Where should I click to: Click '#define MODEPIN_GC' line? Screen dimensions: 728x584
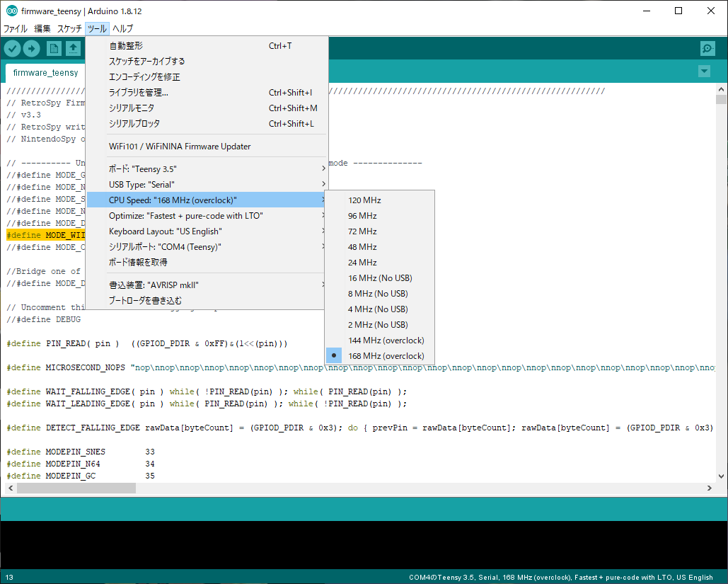(81, 476)
